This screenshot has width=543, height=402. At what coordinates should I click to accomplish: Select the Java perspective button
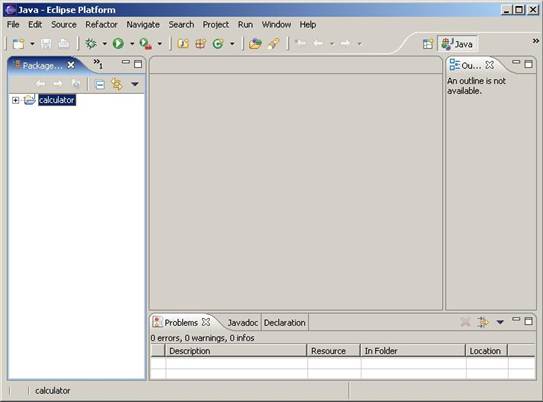click(x=458, y=44)
